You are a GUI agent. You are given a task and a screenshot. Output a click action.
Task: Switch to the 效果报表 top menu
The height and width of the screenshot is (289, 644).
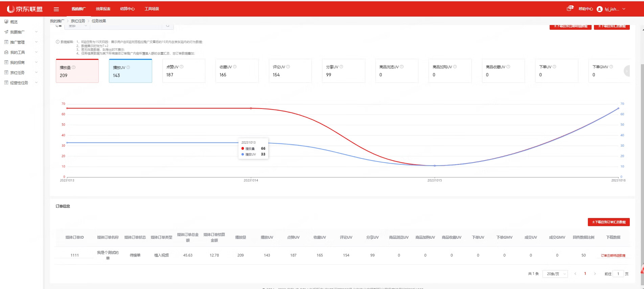103,9
